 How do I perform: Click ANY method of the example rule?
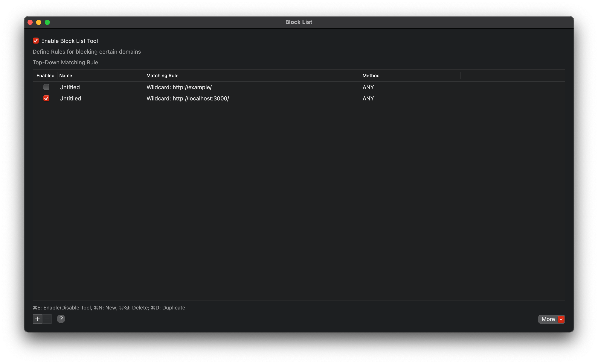click(368, 87)
